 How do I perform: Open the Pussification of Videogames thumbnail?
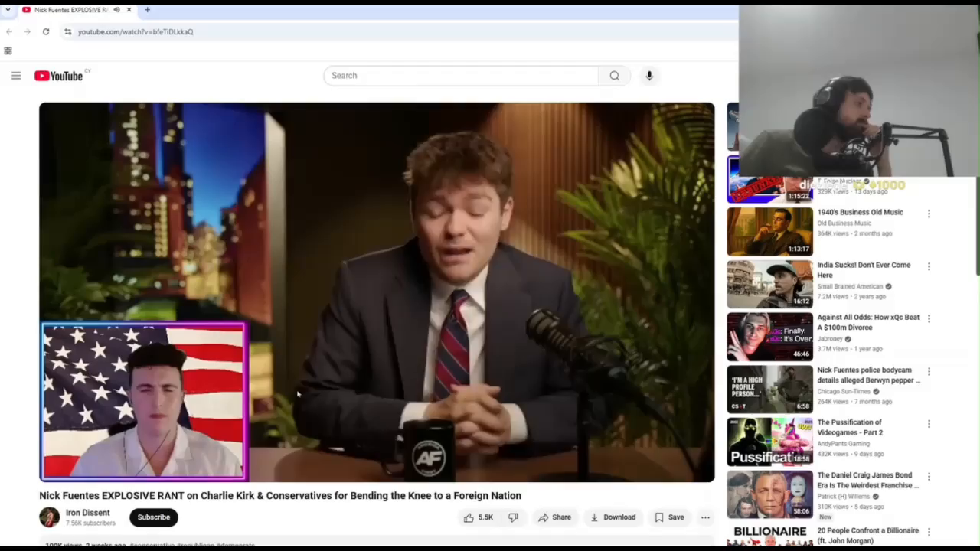tap(769, 442)
